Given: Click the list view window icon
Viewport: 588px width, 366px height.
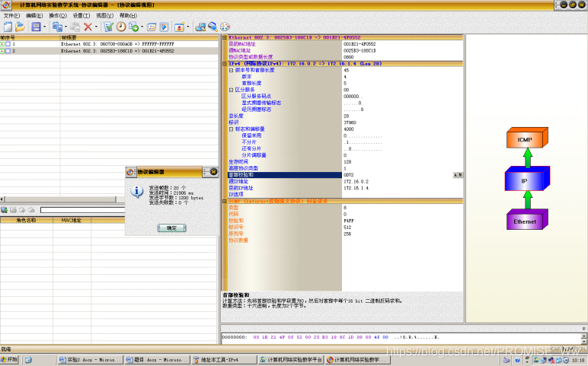Looking at the screenshot, I should 152,27.
